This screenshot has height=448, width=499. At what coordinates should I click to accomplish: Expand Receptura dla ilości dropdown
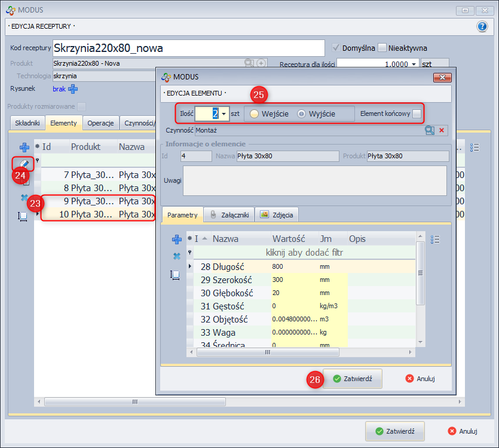coord(414,64)
